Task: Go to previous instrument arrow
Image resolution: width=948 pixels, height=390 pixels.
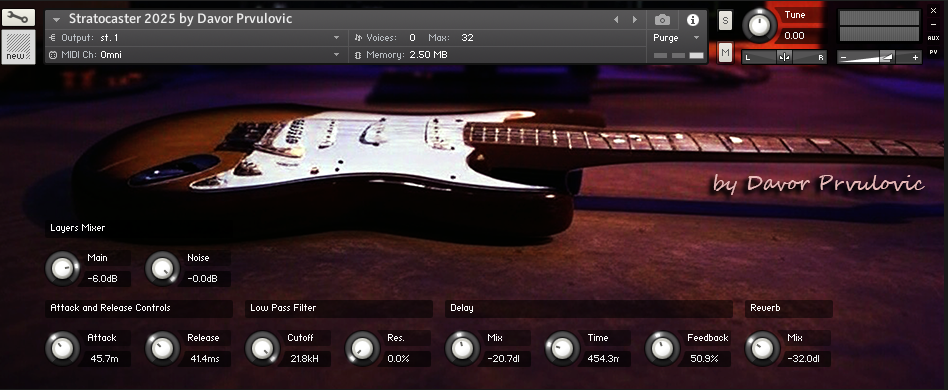Action: click(616, 19)
